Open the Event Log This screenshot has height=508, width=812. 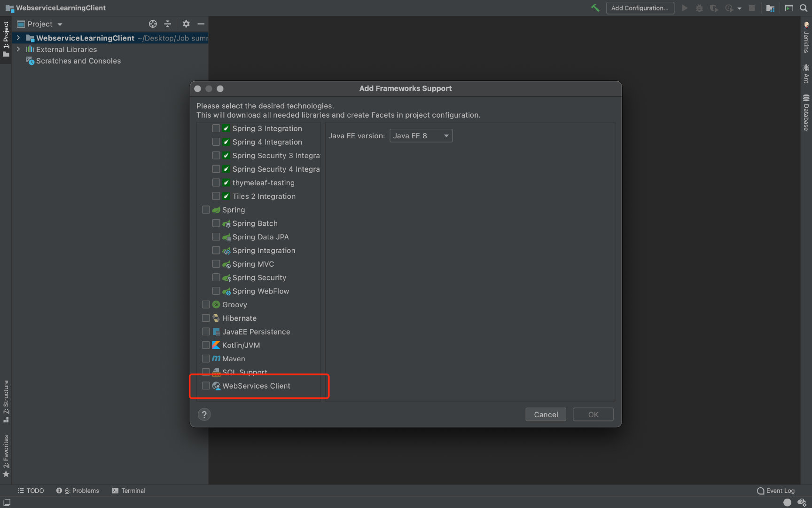click(776, 491)
